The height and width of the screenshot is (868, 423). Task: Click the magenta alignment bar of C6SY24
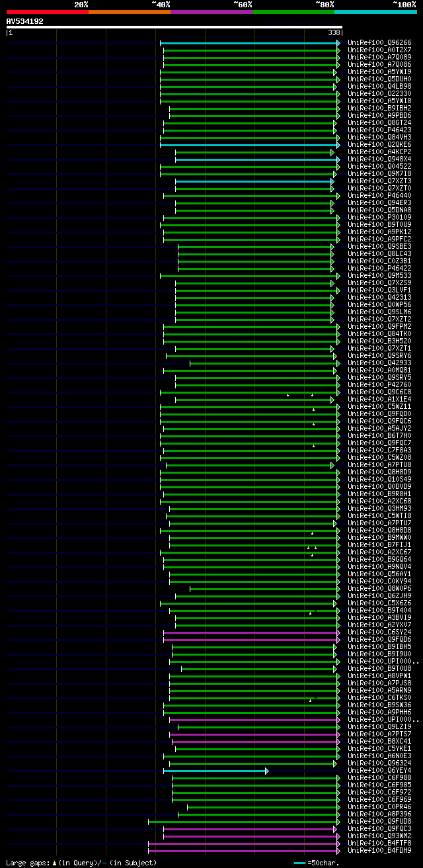pos(250,632)
